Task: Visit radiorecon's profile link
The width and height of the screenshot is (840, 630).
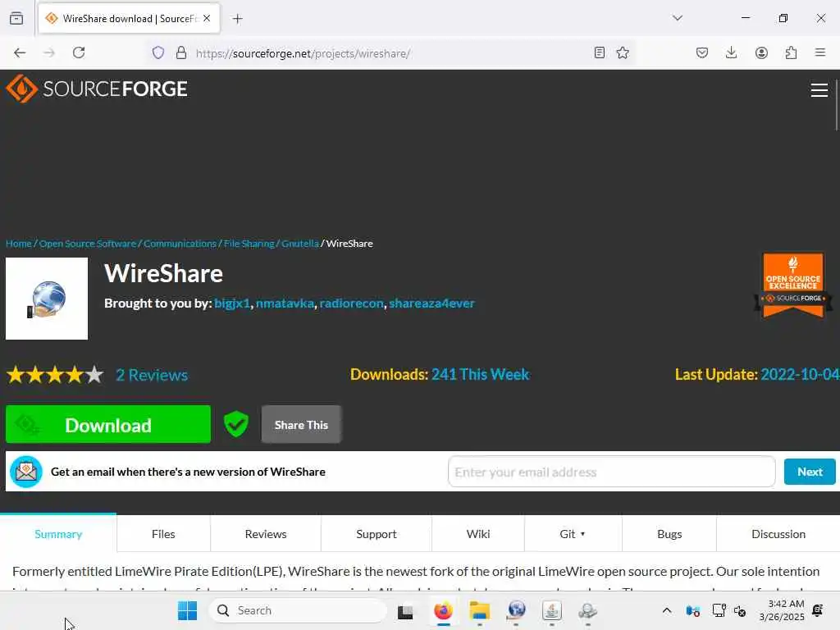Action: [351, 304]
